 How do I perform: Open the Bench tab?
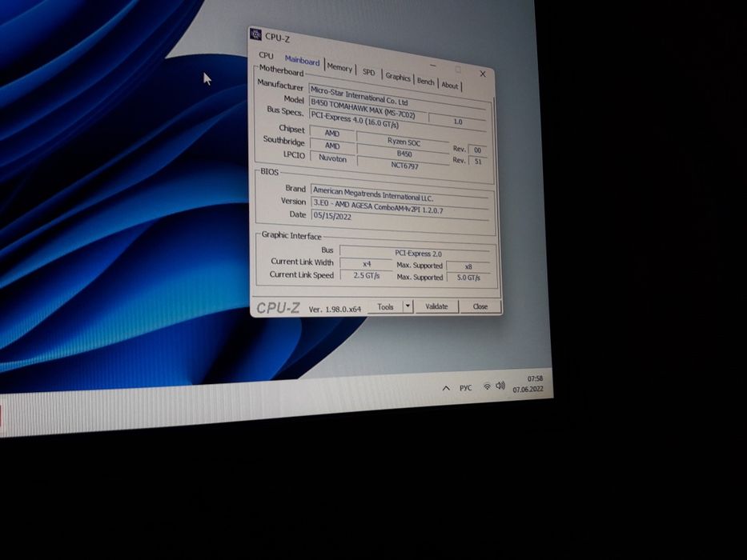coord(426,82)
